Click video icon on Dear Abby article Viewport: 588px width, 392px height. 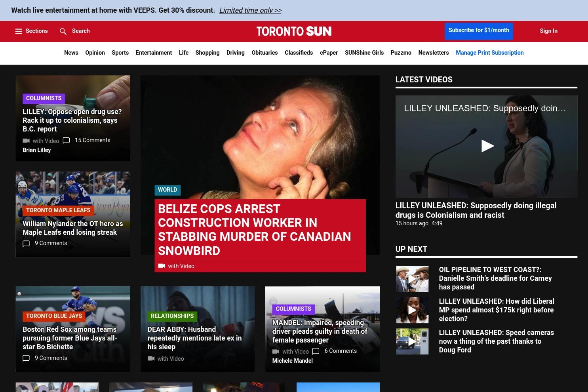point(151,358)
